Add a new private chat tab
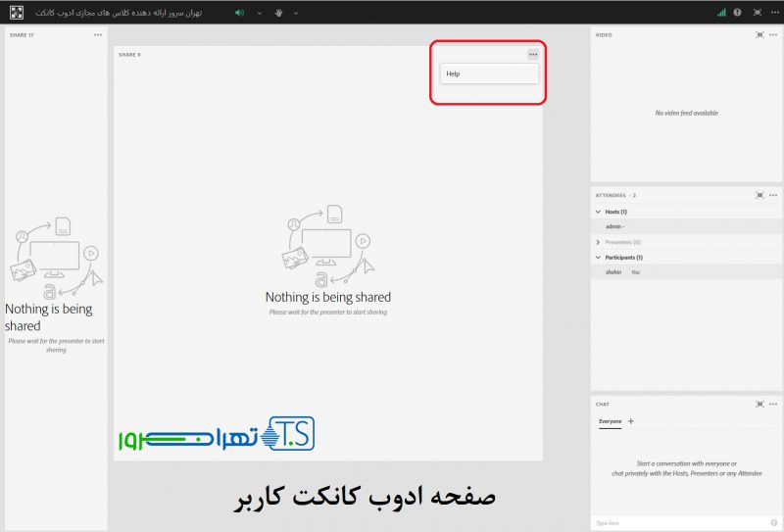The image size is (784, 532). pos(630,421)
